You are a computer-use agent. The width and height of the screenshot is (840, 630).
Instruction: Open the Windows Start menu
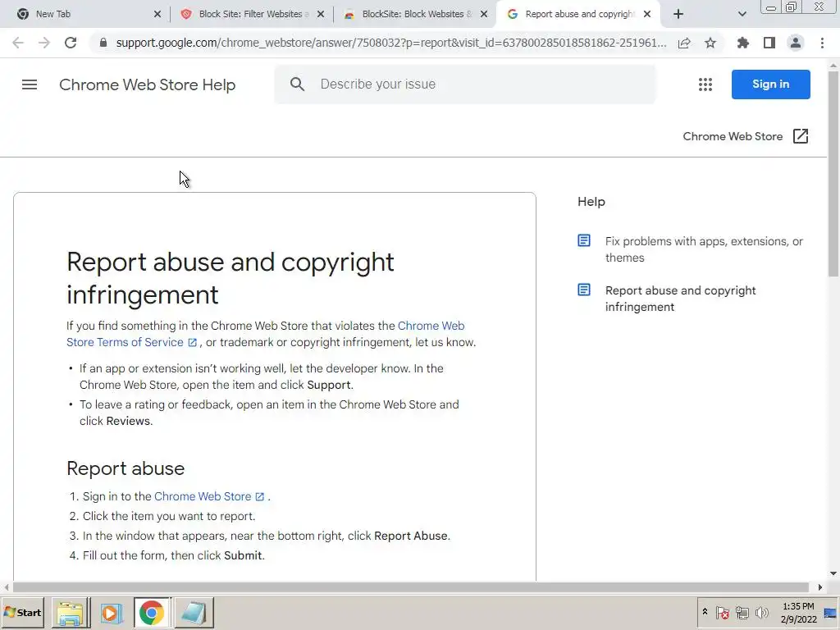(22, 612)
